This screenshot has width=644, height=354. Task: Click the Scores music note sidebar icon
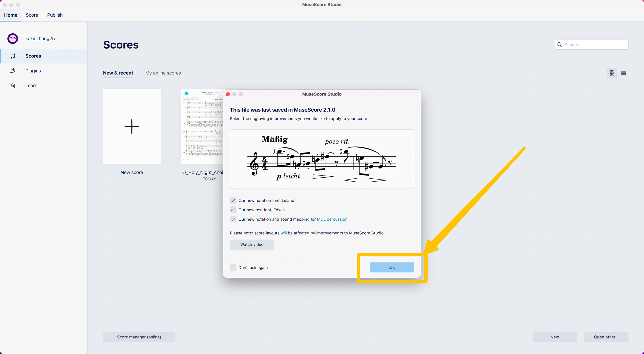(13, 56)
